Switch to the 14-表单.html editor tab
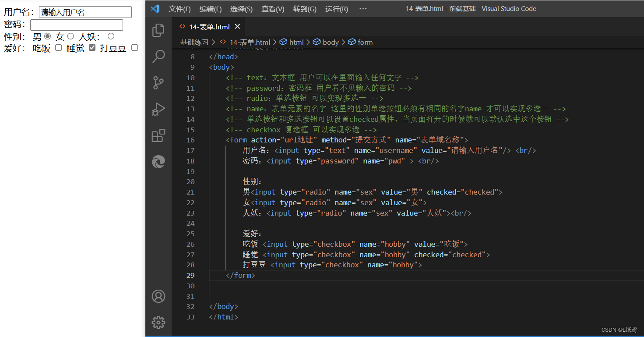Screen dimensions: 644x337 click(209, 27)
